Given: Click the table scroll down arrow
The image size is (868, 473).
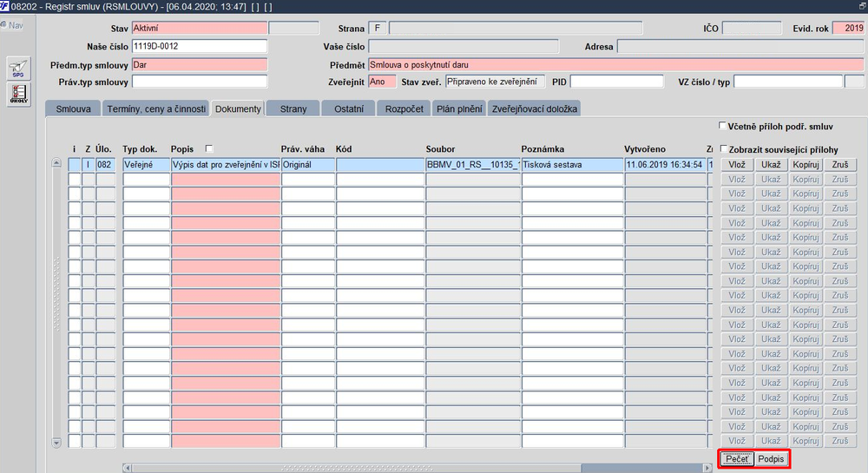Looking at the screenshot, I should point(56,443).
